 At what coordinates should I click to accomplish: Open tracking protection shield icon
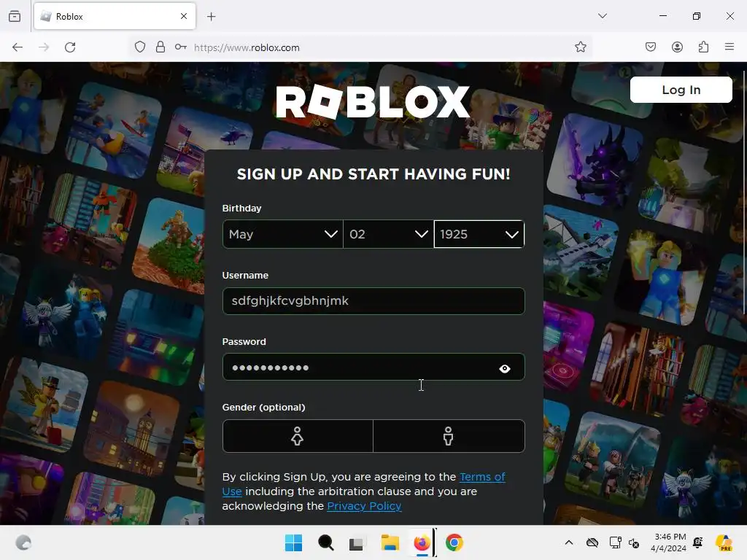pos(140,47)
